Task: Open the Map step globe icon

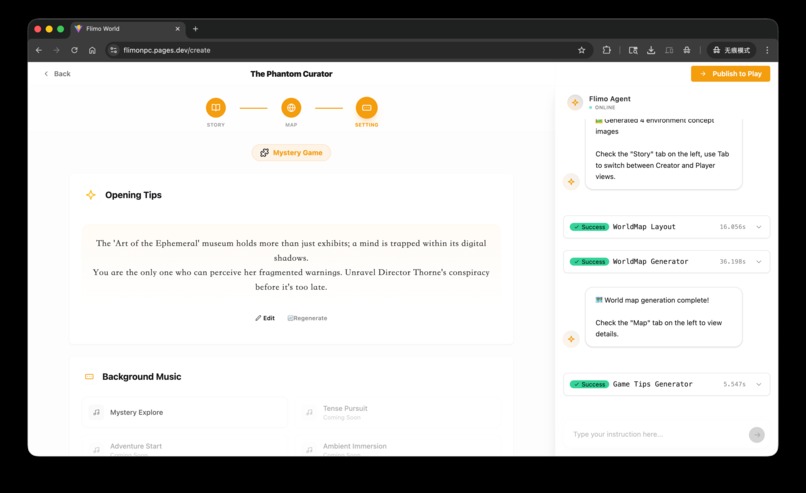Action: pos(291,107)
